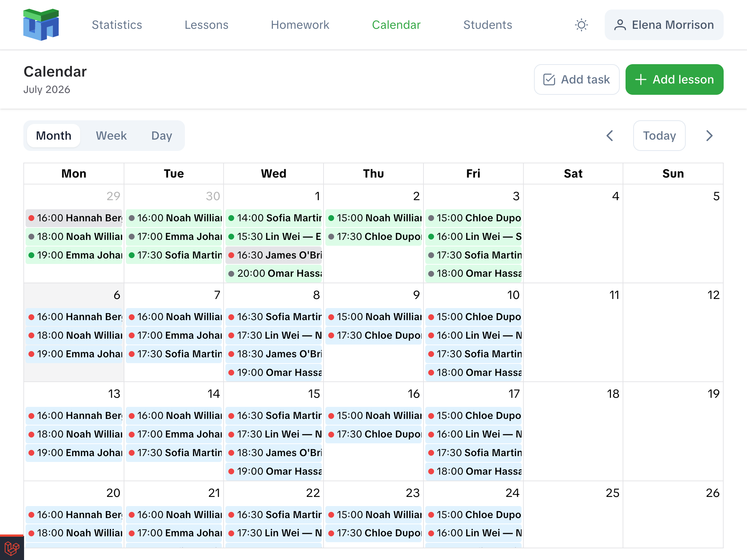The image size is (747, 560).
Task: Go to next month chevron
Action: pyautogui.click(x=709, y=136)
